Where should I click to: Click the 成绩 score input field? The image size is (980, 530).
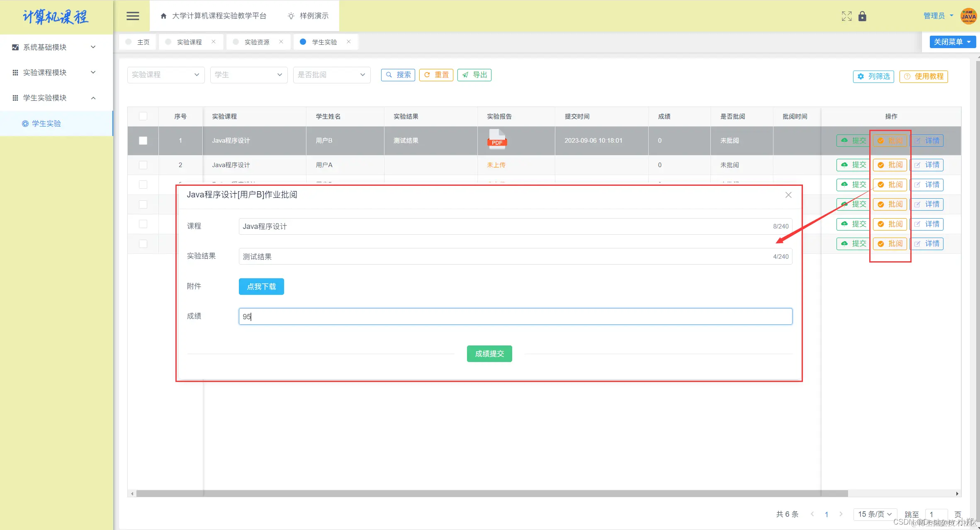[515, 316]
